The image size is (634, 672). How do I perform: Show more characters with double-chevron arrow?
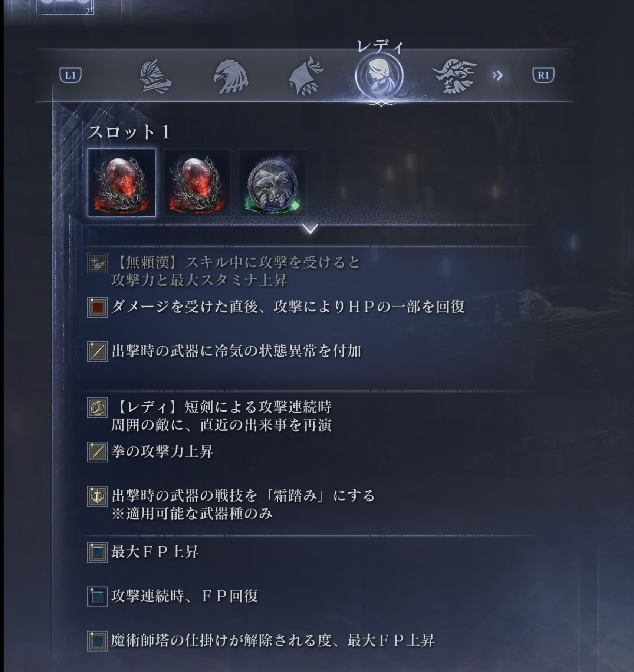pyautogui.click(x=497, y=76)
